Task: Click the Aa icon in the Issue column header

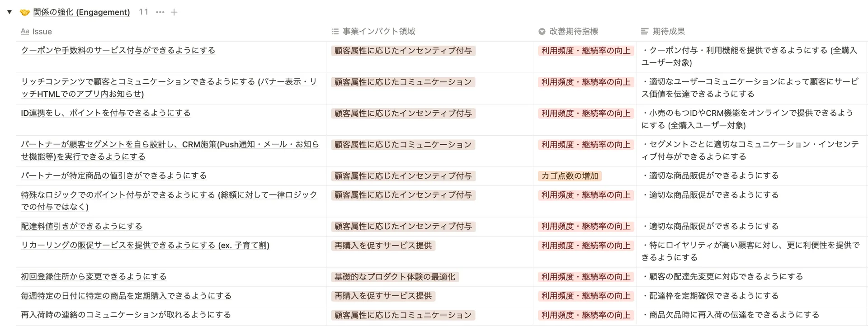Action: pos(25,32)
